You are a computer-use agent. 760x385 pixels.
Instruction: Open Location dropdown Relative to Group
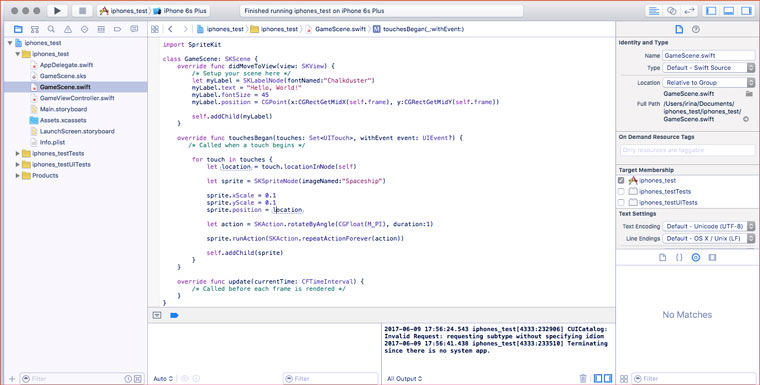tap(709, 82)
